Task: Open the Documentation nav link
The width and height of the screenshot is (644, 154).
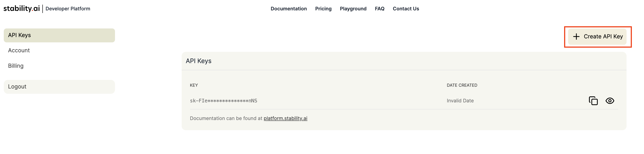Action: [288, 9]
